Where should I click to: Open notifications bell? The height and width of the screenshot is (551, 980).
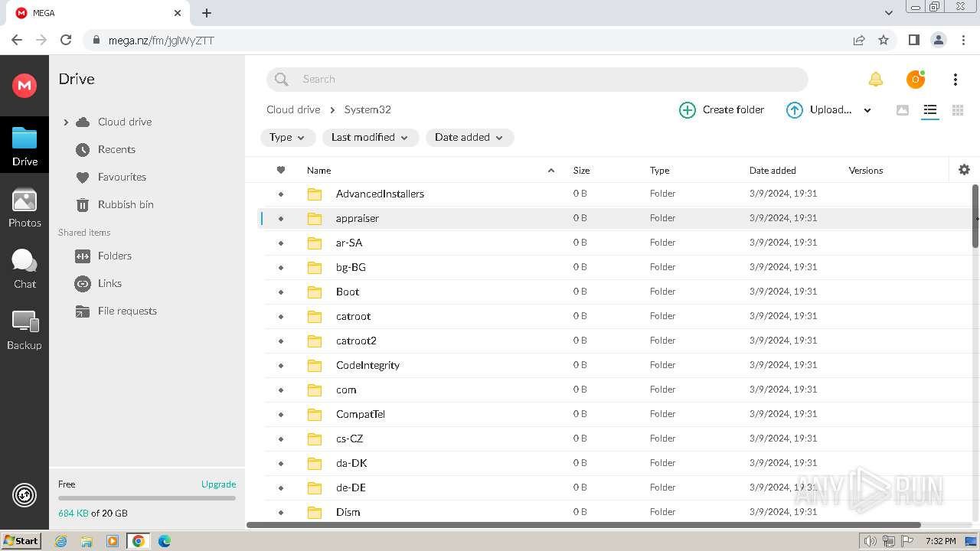coord(875,79)
